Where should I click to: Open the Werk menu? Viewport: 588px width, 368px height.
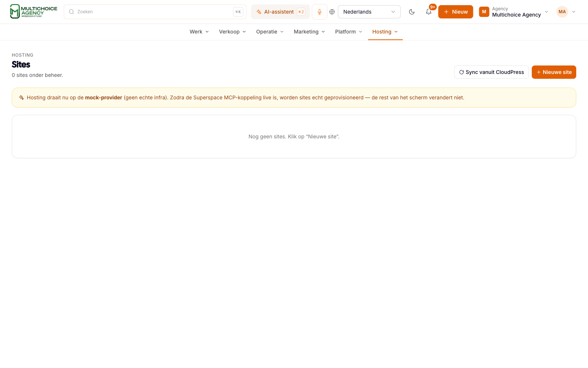[x=199, y=32]
